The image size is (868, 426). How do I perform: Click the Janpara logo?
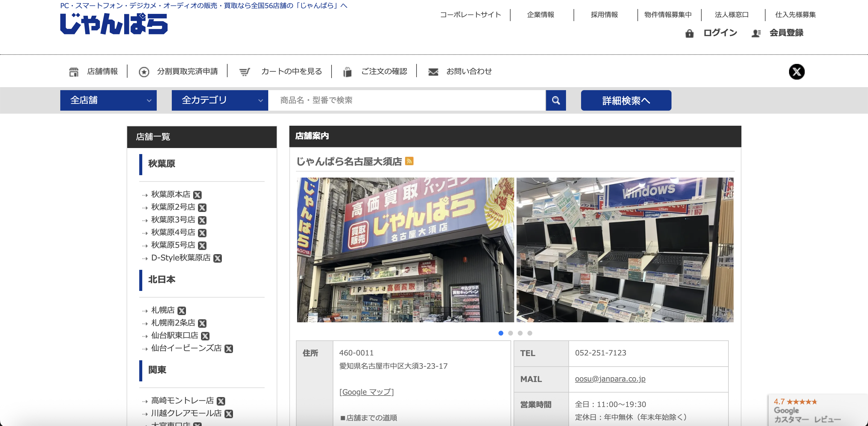click(114, 24)
